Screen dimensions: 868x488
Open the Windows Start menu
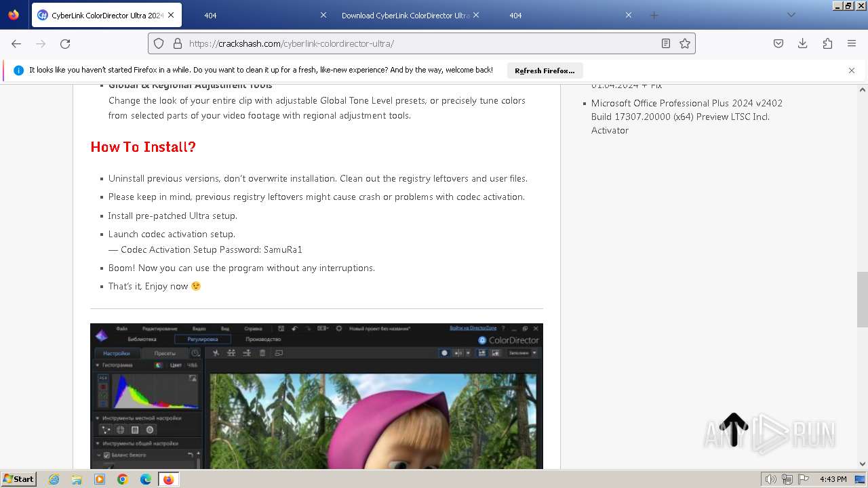click(19, 479)
